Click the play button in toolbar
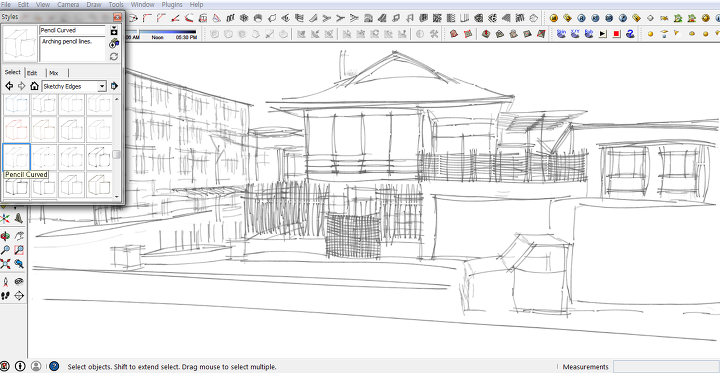Screen dimensions: 720x373 pyautogui.click(x=603, y=34)
